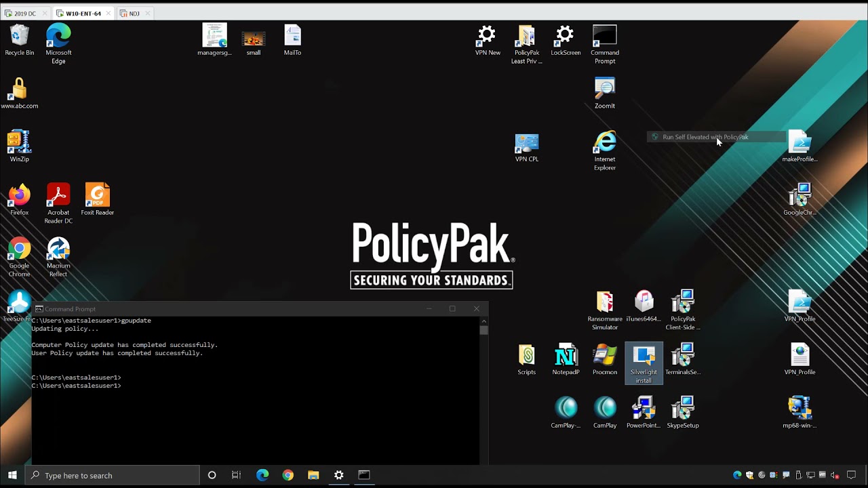
Task: Select the Silverlight install icon
Action: point(644,364)
